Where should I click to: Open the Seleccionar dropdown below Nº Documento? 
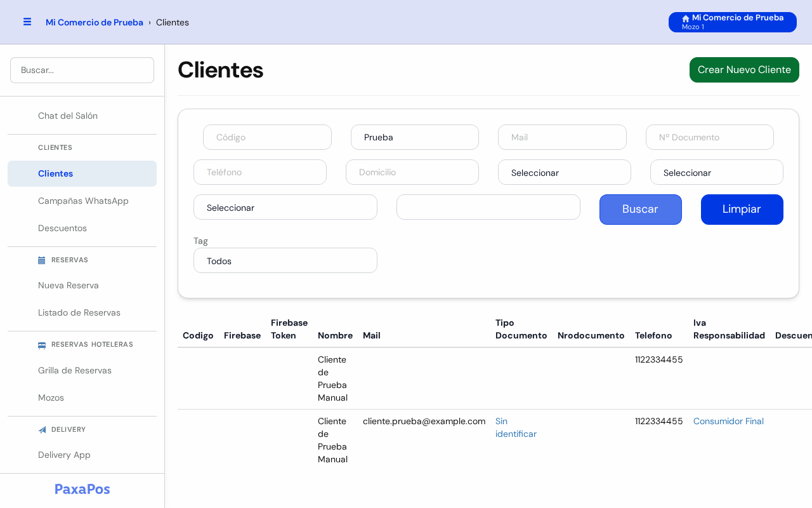pos(717,172)
